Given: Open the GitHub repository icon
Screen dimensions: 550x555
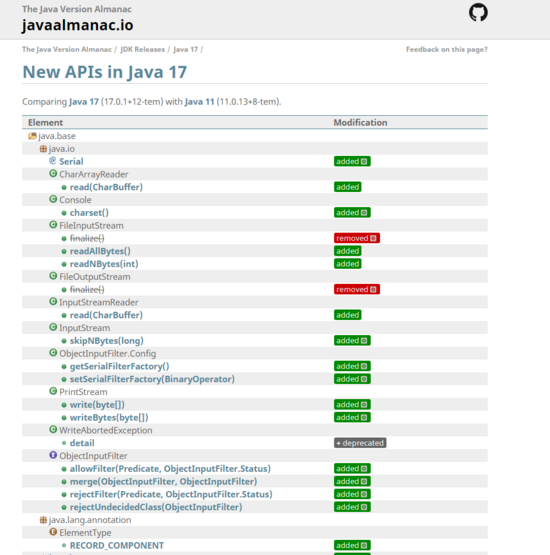Looking at the screenshot, I should click(x=478, y=12).
